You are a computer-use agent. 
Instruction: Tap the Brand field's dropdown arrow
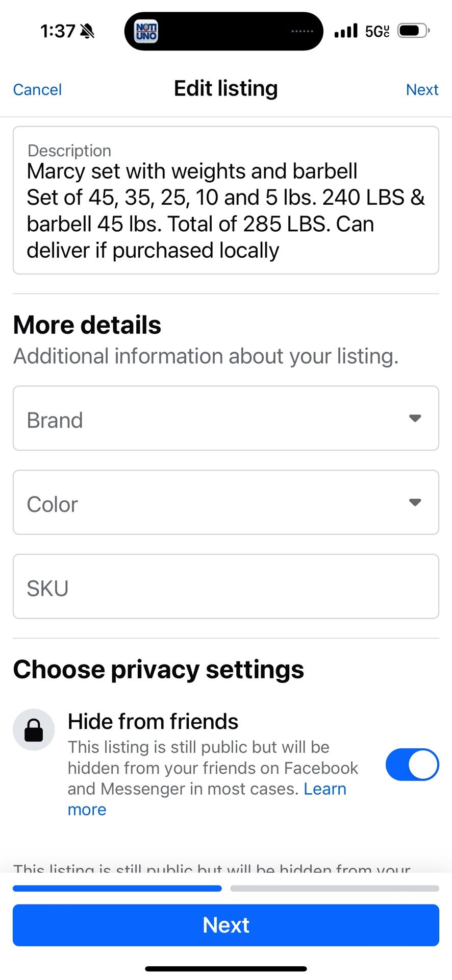(x=415, y=418)
